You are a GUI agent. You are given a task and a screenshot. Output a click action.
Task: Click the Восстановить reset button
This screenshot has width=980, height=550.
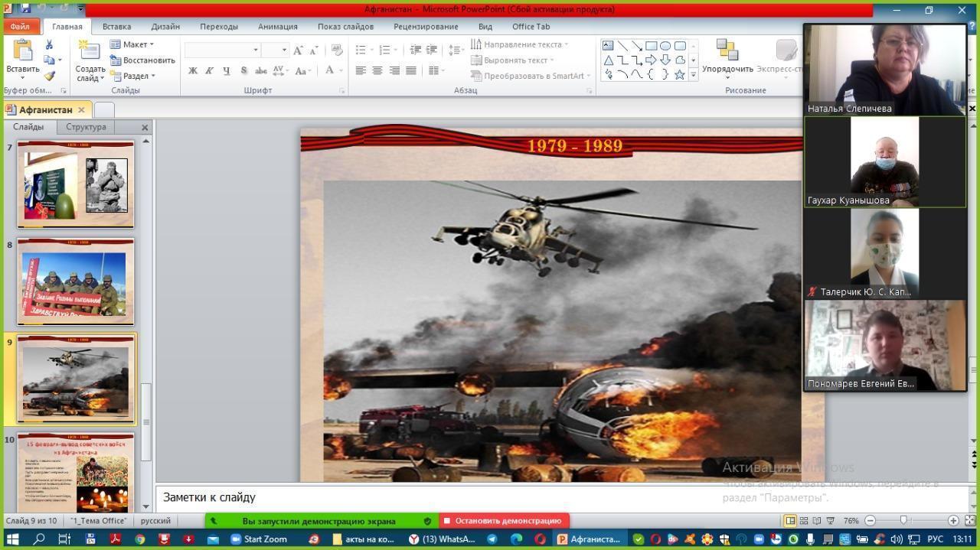[143, 60]
